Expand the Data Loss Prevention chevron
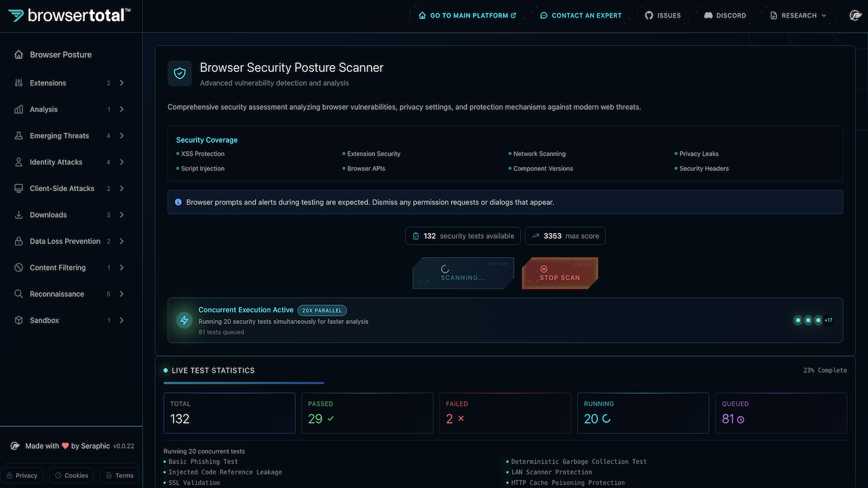The image size is (868, 488). click(122, 241)
